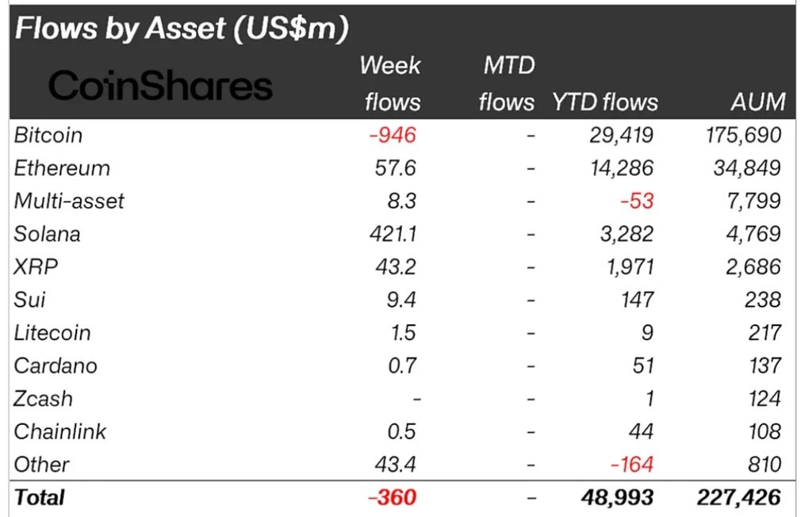
Task: Click the CoinShares logo
Action: pyautogui.click(x=161, y=86)
